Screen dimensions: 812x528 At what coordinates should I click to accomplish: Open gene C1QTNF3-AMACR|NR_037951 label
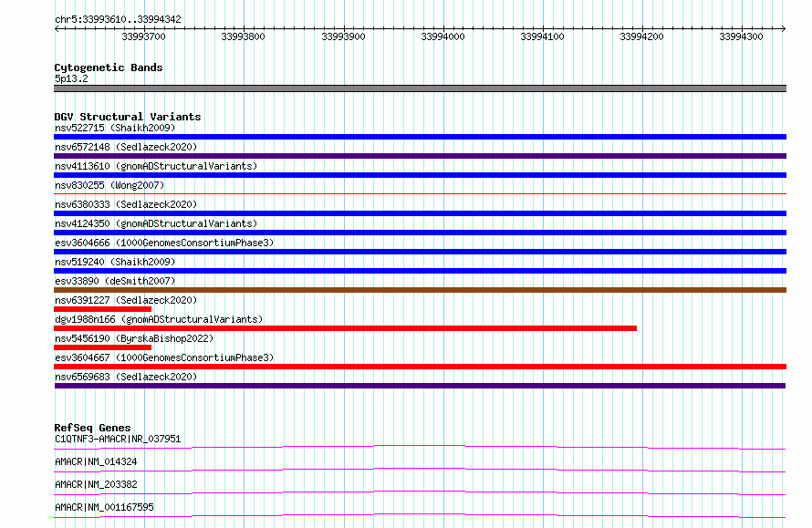pyautogui.click(x=118, y=439)
